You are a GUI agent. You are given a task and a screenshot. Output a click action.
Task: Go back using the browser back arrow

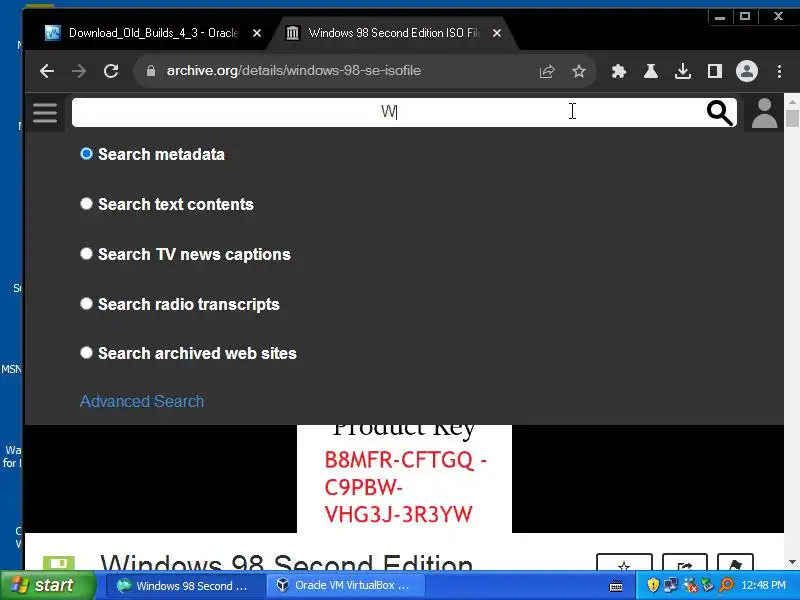(47, 71)
